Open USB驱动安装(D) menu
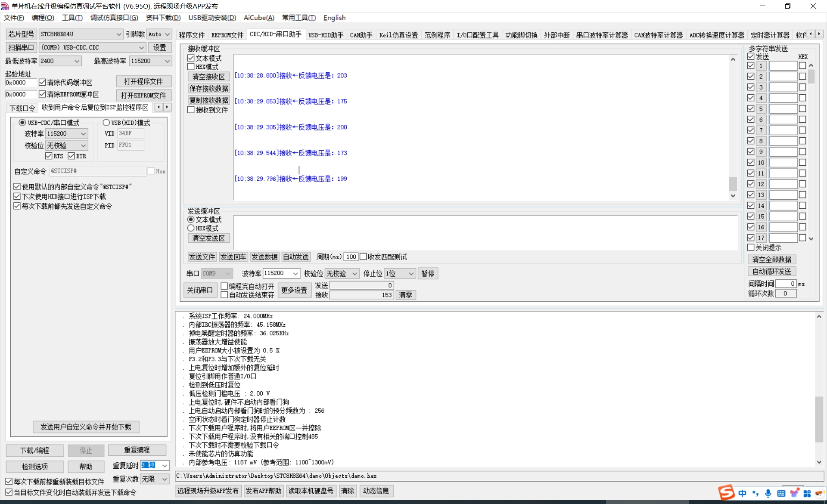 (x=212, y=18)
